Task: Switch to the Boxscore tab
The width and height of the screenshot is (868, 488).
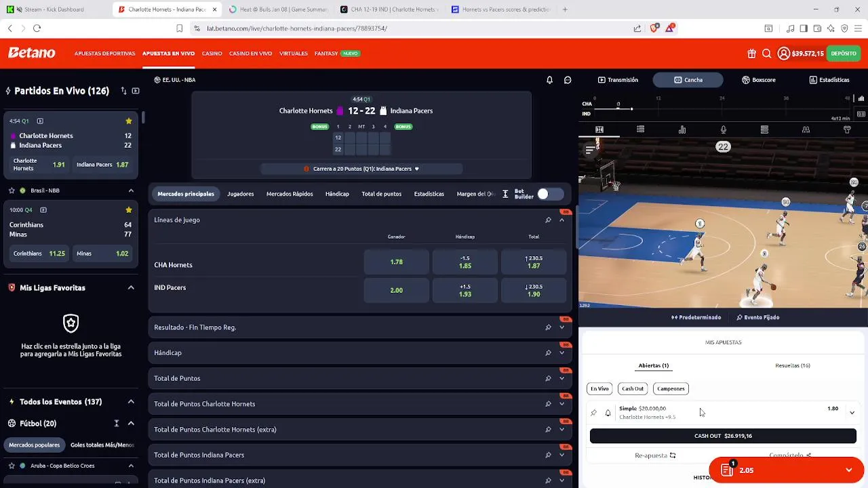Action: coord(759,80)
